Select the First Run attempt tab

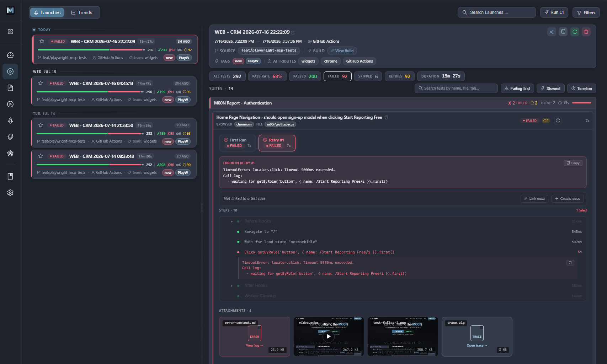click(238, 143)
